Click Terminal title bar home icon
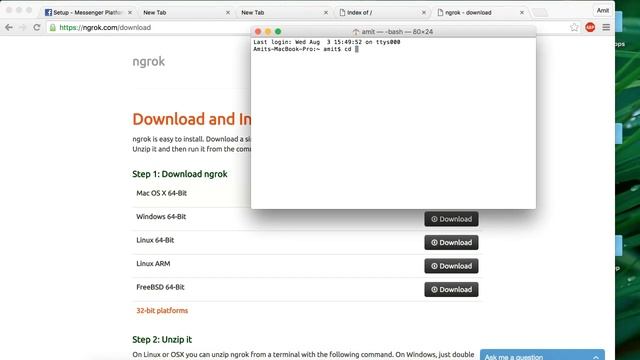 [x=356, y=32]
